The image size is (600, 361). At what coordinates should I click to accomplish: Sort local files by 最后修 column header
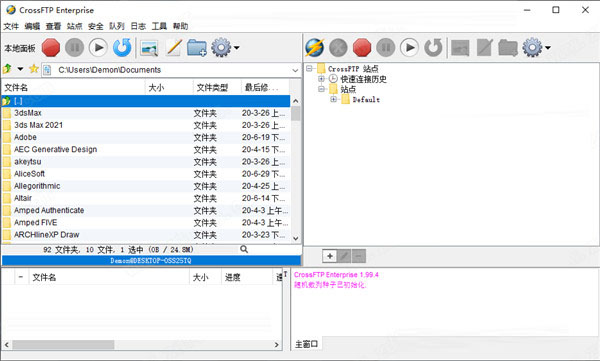coord(265,88)
